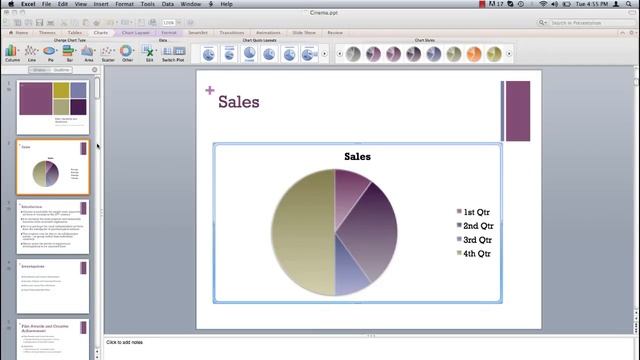Switch to the Review ribbon tab
This screenshot has height=360, width=640.
[335, 33]
